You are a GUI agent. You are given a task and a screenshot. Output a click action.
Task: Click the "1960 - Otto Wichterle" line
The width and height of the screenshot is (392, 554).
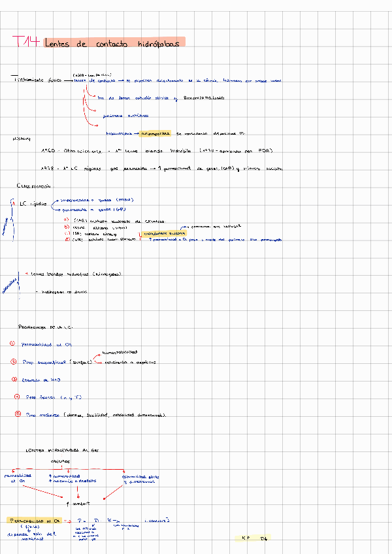(x=71, y=151)
